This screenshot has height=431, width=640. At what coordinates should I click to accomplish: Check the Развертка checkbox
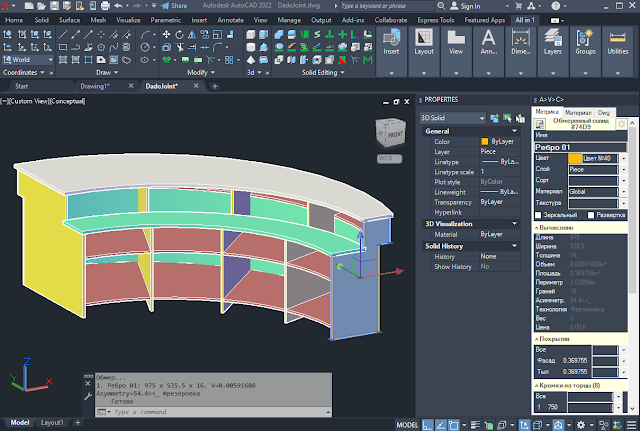591,215
